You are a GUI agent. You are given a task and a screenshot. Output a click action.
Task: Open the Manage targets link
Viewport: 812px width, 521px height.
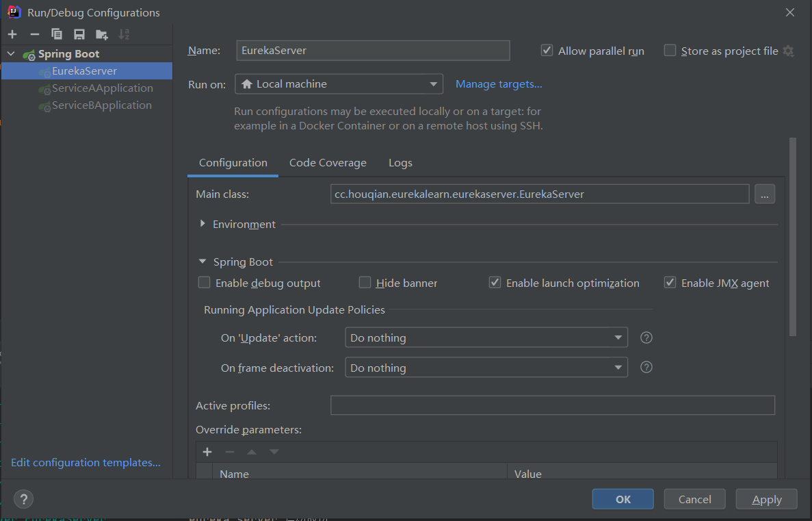click(499, 84)
